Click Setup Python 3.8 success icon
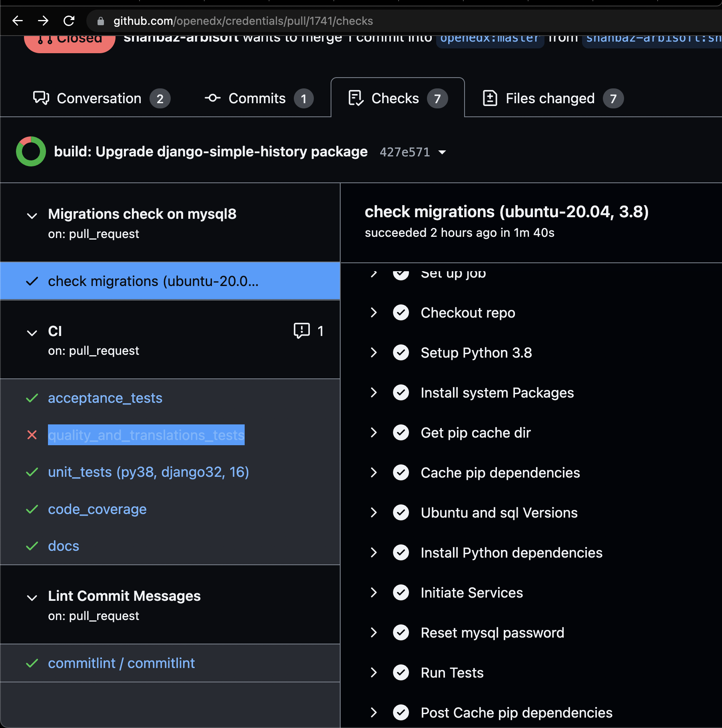722x728 pixels. (x=401, y=352)
